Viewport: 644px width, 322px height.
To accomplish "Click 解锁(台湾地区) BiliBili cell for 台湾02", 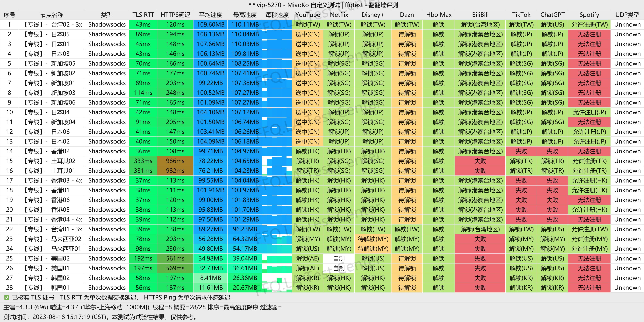I will (480, 25).
